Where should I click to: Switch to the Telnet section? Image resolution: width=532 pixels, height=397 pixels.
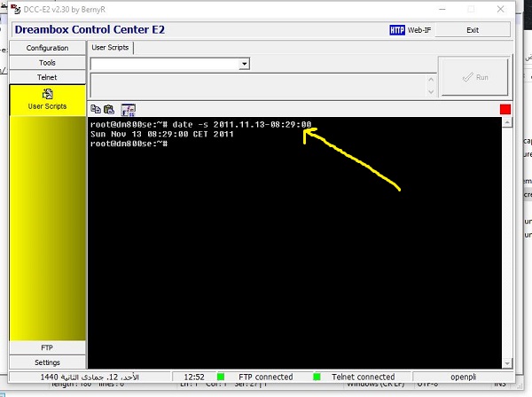tap(48, 77)
